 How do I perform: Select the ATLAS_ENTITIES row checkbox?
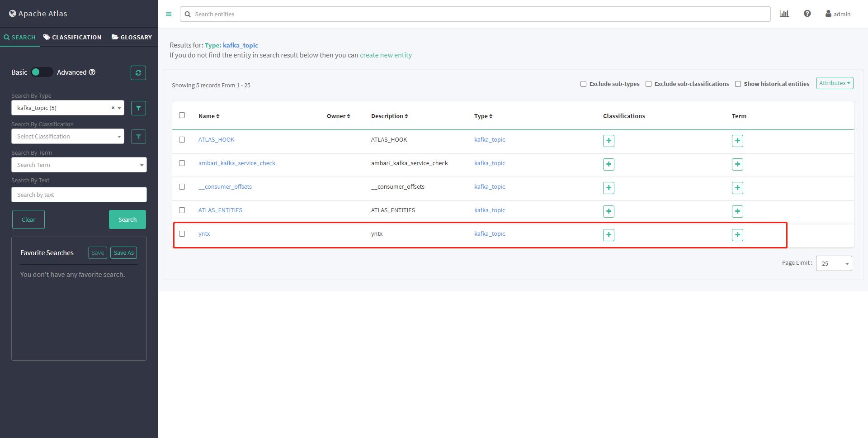click(x=182, y=210)
